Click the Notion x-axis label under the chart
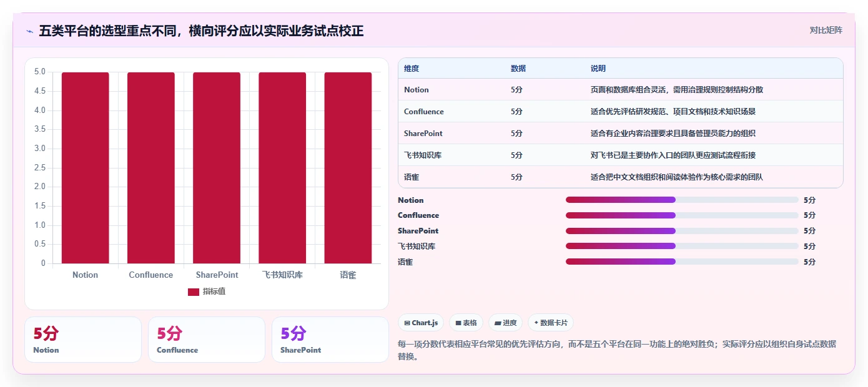 (85, 275)
